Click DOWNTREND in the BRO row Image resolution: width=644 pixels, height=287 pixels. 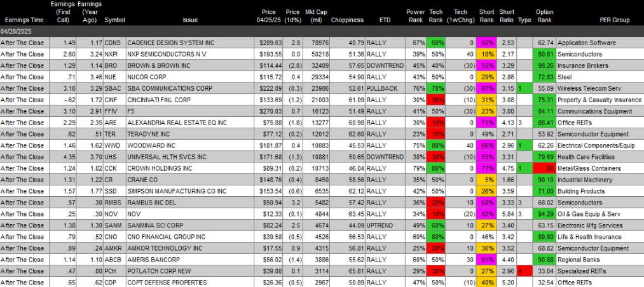385,65
